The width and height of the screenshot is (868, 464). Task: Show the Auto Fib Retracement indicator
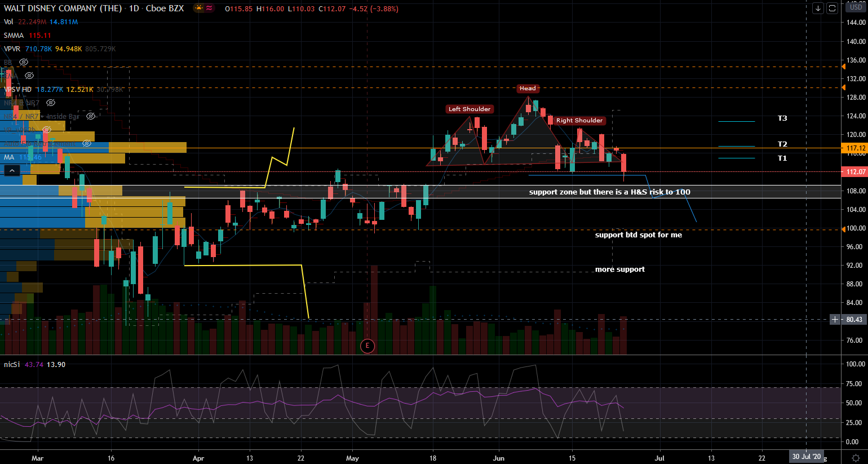[87, 143]
